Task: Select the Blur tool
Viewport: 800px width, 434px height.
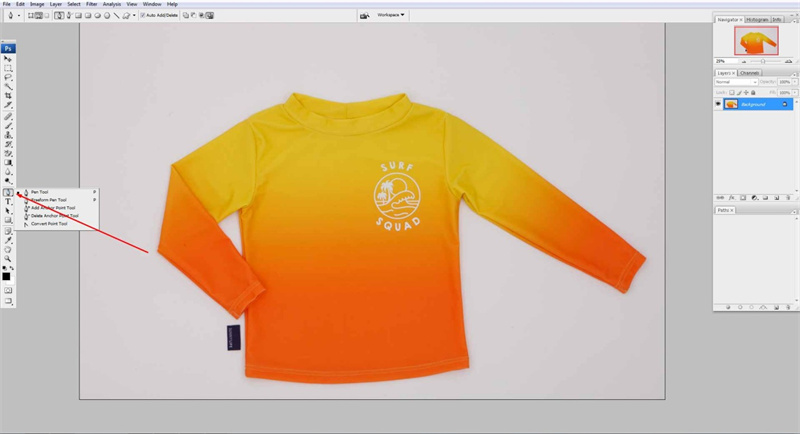Action: pyautogui.click(x=8, y=172)
